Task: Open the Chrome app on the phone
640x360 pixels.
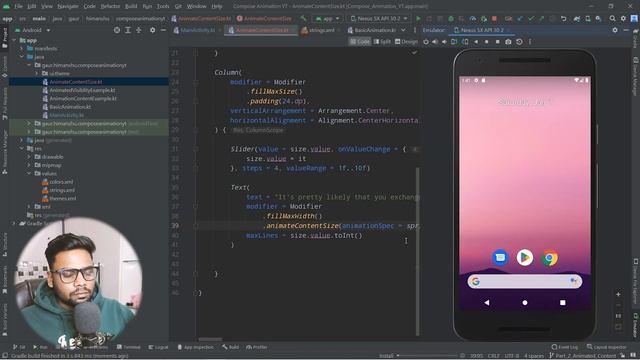Action: tap(550, 258)
